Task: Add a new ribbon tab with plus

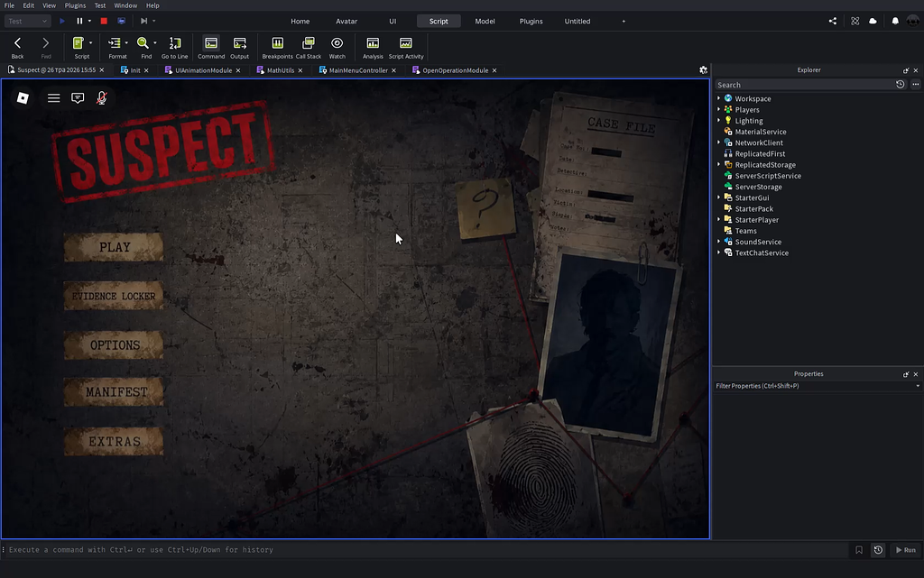Action: coord(624,21)
